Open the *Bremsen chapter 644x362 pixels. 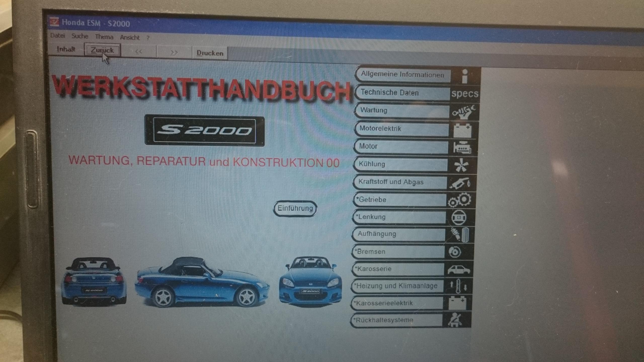coord(398,251)
